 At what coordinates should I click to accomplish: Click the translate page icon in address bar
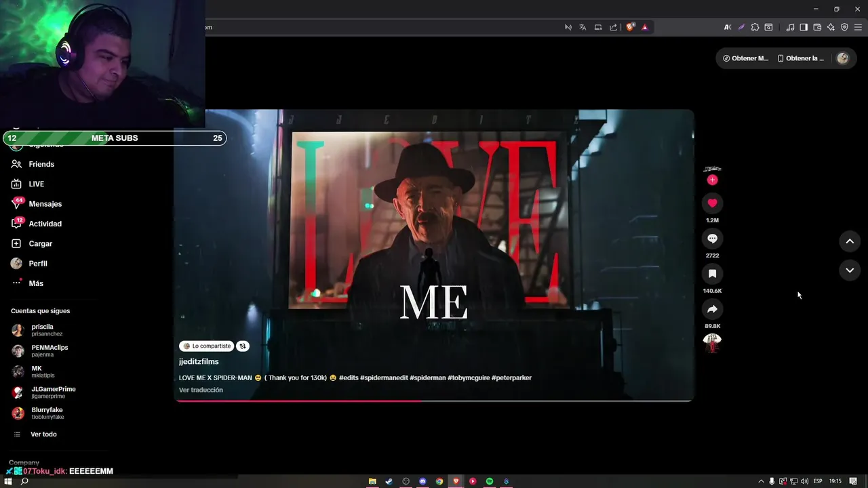pos(583,27)
